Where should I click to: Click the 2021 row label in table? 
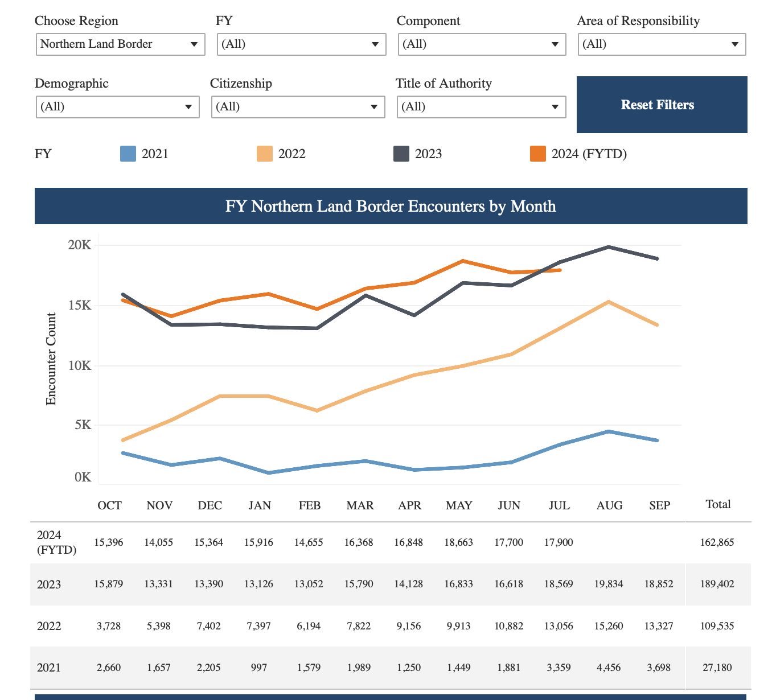[x=49, y=668]
